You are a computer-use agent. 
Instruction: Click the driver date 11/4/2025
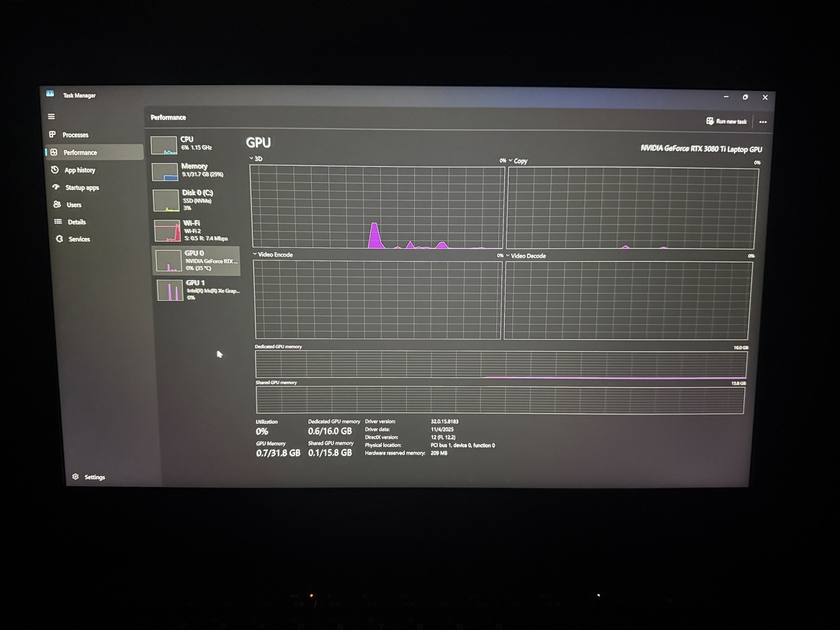[442, 429]
